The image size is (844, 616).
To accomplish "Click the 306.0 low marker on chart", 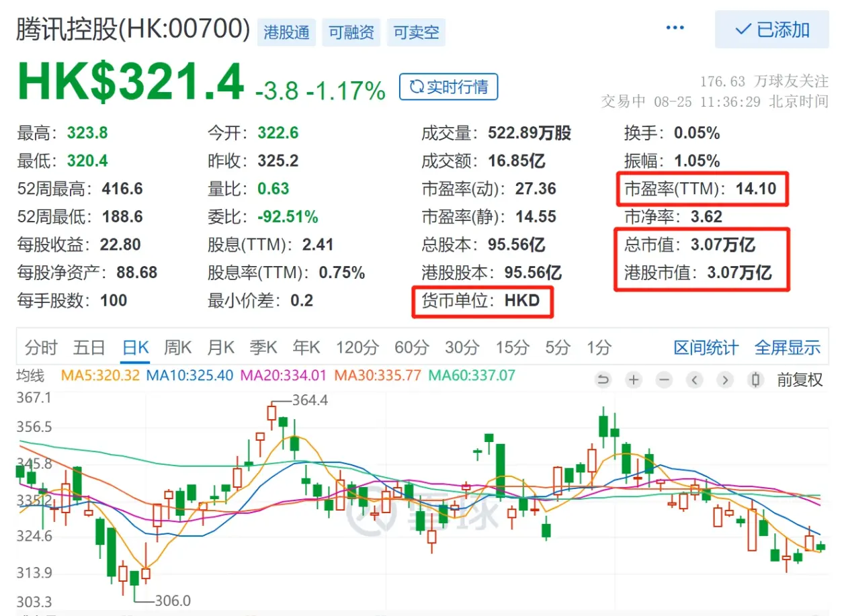I will point(173,601).
